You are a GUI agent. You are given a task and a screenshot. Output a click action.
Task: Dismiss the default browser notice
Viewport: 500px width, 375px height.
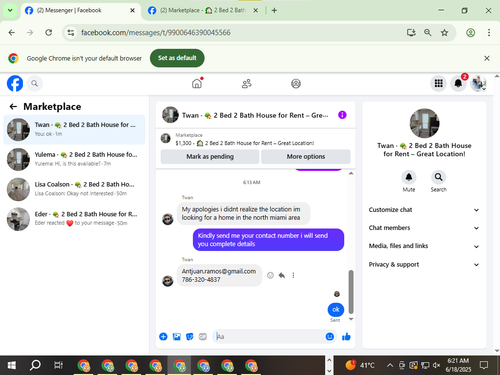pos(487,58)
